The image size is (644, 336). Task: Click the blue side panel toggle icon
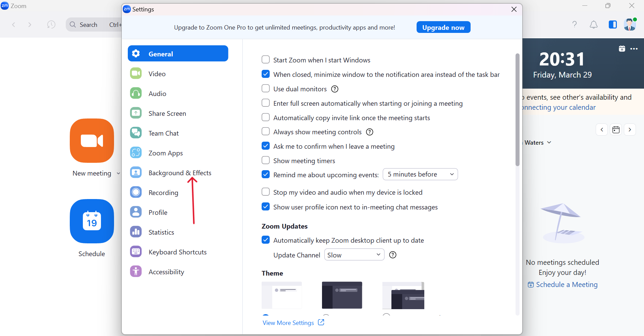613,25
